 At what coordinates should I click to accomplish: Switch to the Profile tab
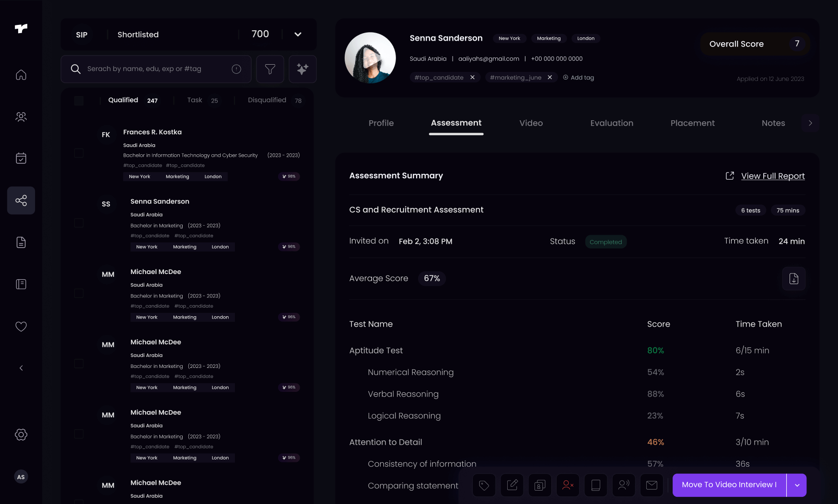[381, 123]
